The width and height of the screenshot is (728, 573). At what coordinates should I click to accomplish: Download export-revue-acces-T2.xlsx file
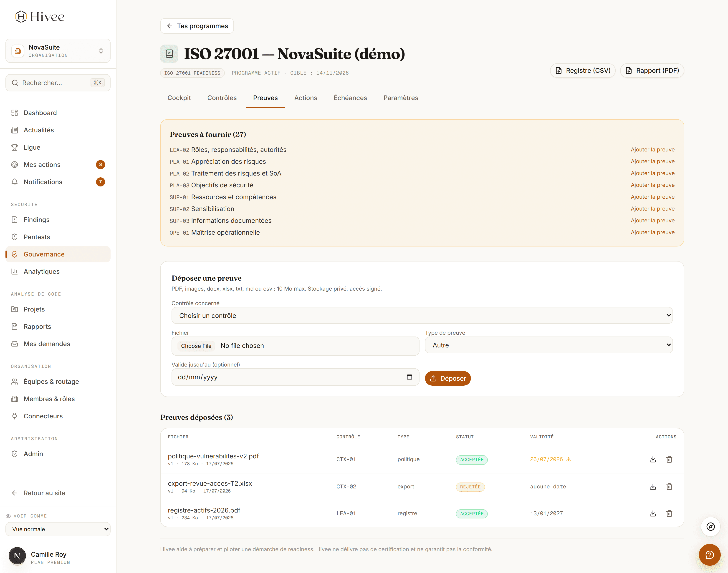653,486
